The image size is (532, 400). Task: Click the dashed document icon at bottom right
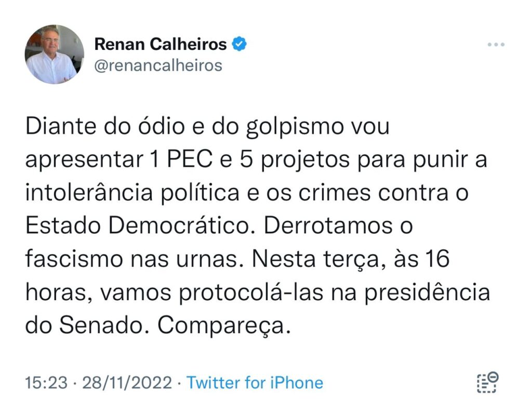pos(487,382)
